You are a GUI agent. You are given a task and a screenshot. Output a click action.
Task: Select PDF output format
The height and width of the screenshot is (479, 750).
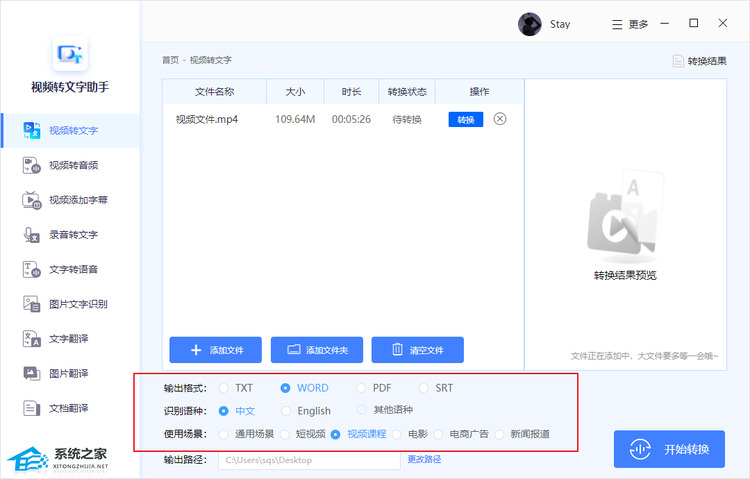click(x=361, y=388)
